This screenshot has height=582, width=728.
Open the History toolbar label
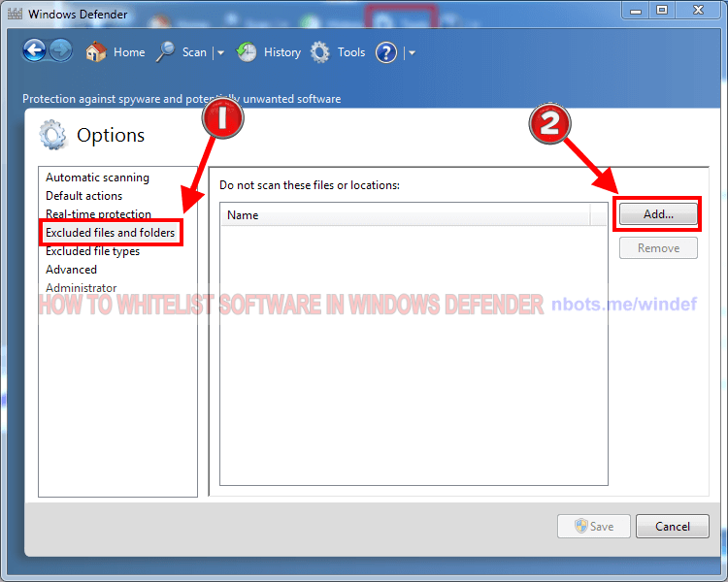(x=282, y=52)
